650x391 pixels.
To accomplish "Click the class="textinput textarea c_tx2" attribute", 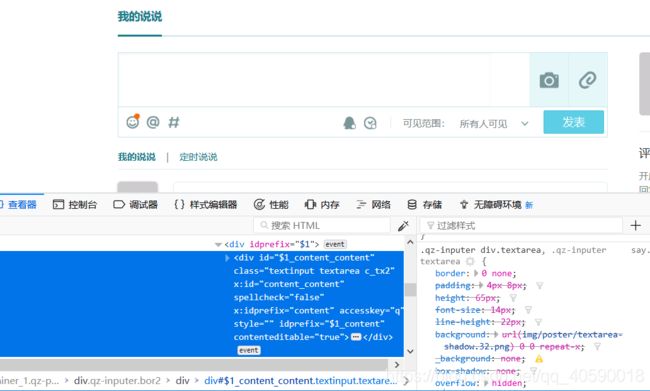I will point(314,271).
